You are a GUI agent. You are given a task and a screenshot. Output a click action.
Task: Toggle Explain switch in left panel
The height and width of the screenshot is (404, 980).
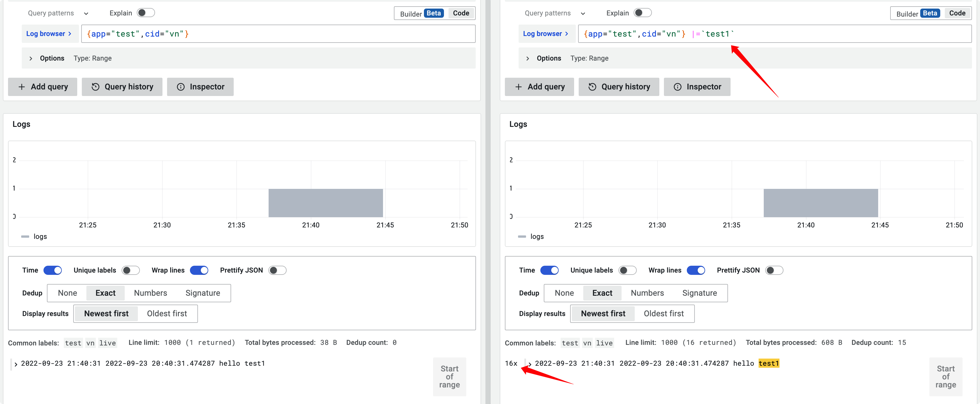[146, 13]
